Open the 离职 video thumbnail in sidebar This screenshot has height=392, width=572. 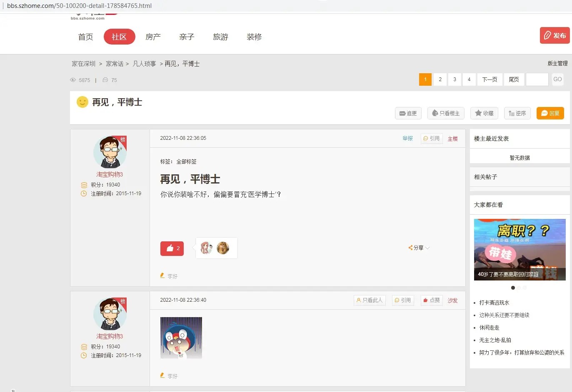(520, 249)
